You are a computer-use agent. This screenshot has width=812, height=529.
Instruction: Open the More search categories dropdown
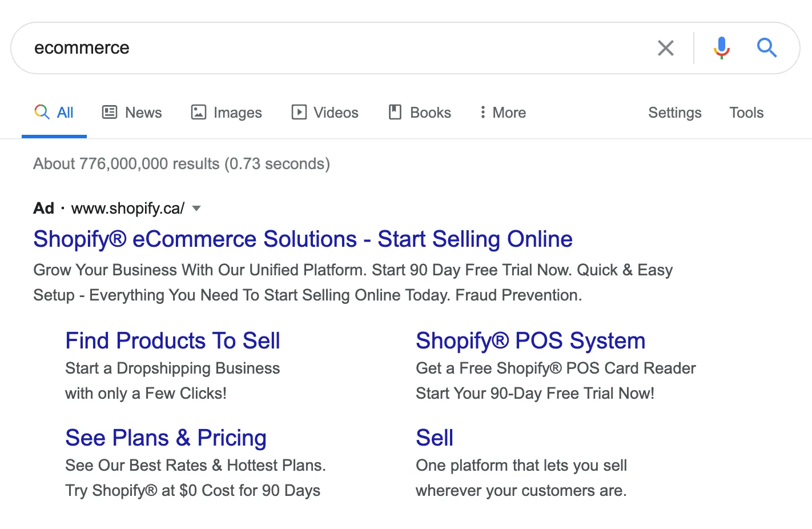pyautogui.click(x=502, y=112)
